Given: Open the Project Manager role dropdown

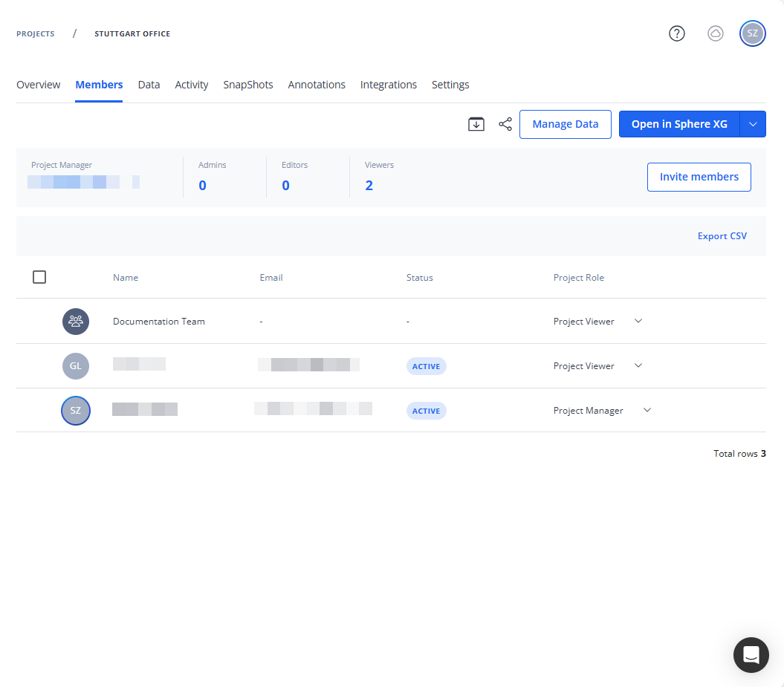Looking at the screenshot, I should pyautogui.click(x=647, y=410).
